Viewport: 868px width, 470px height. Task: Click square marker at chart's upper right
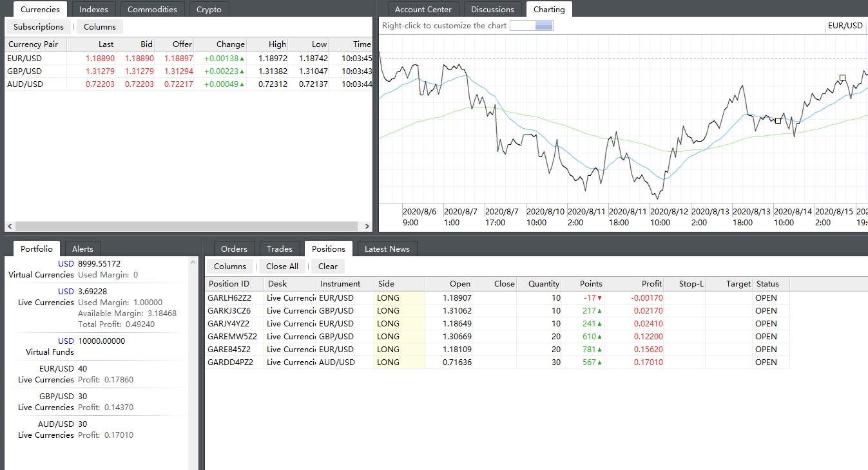point(842,78)
